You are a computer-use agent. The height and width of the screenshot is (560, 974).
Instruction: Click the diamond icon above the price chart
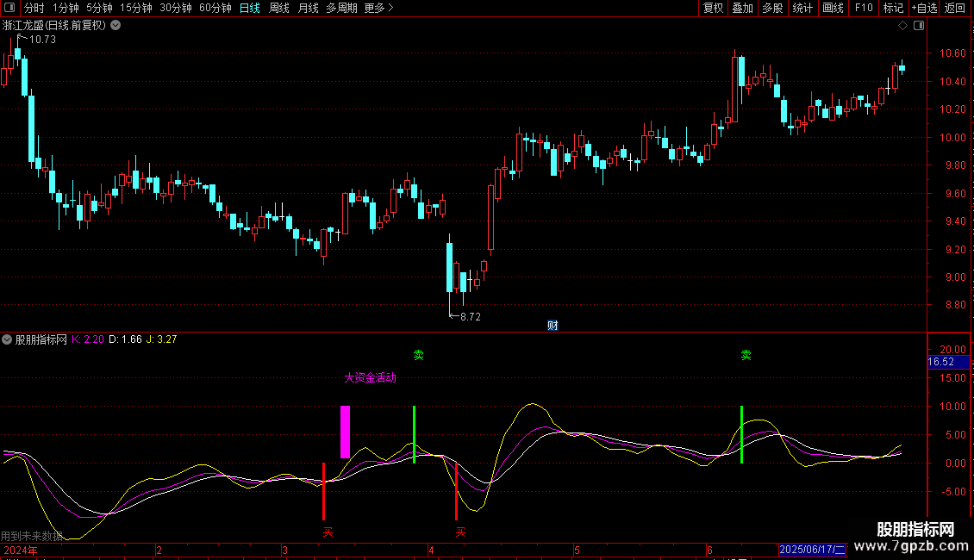coord(903,26)
